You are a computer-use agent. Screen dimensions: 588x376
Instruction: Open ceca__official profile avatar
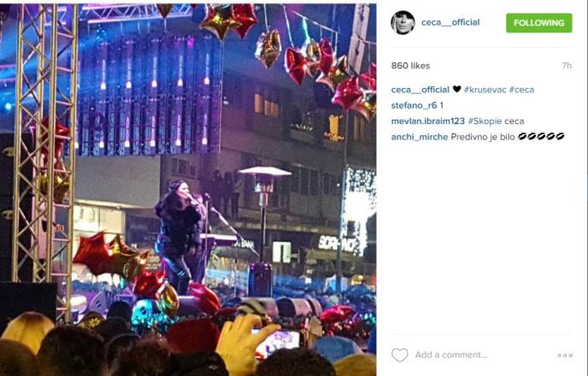tap(403, 22)
